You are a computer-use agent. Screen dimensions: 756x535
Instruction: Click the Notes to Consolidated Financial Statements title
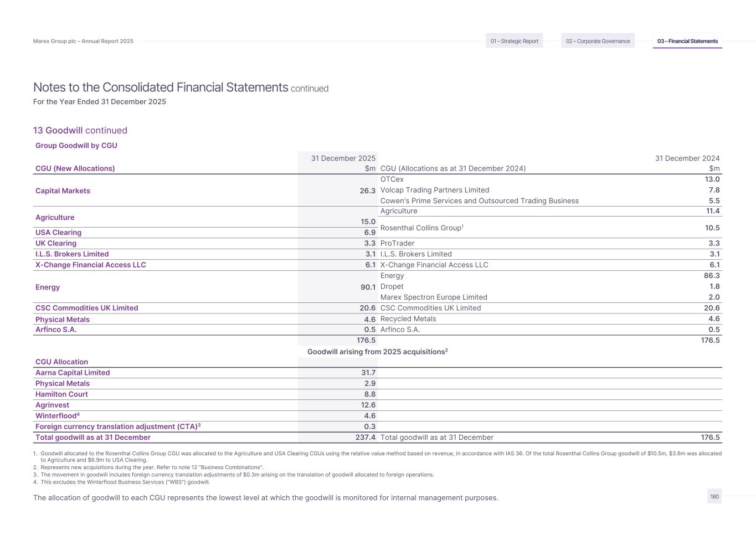[x=161, y=88]
